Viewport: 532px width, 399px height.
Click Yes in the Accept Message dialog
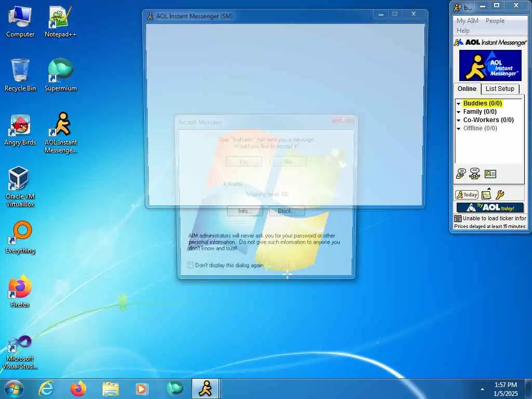click(x=244, y=162)
